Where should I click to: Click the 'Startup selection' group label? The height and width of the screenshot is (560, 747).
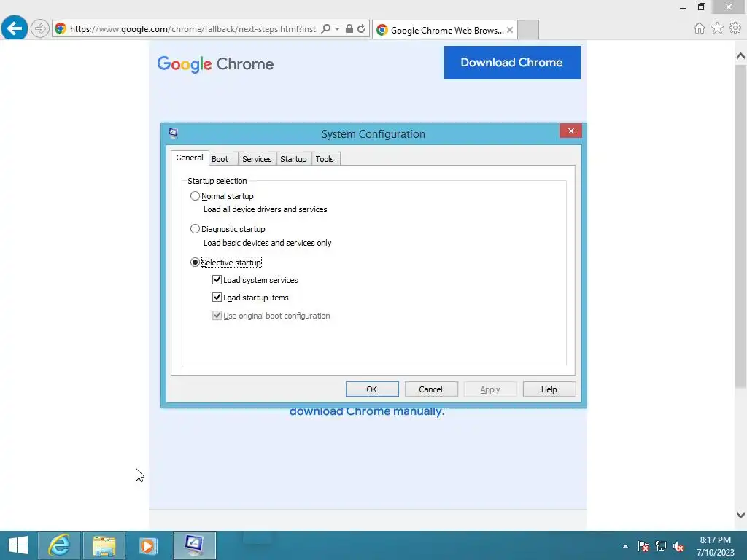tap(217, 181)
